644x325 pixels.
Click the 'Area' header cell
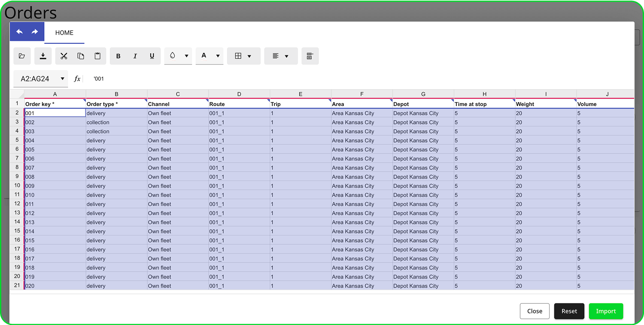tap(362, 104)
